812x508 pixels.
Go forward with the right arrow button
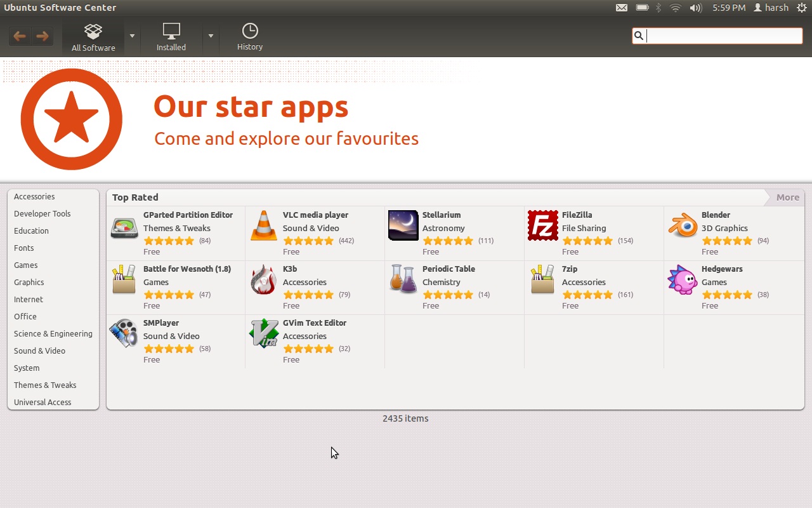tap(42, 36)
